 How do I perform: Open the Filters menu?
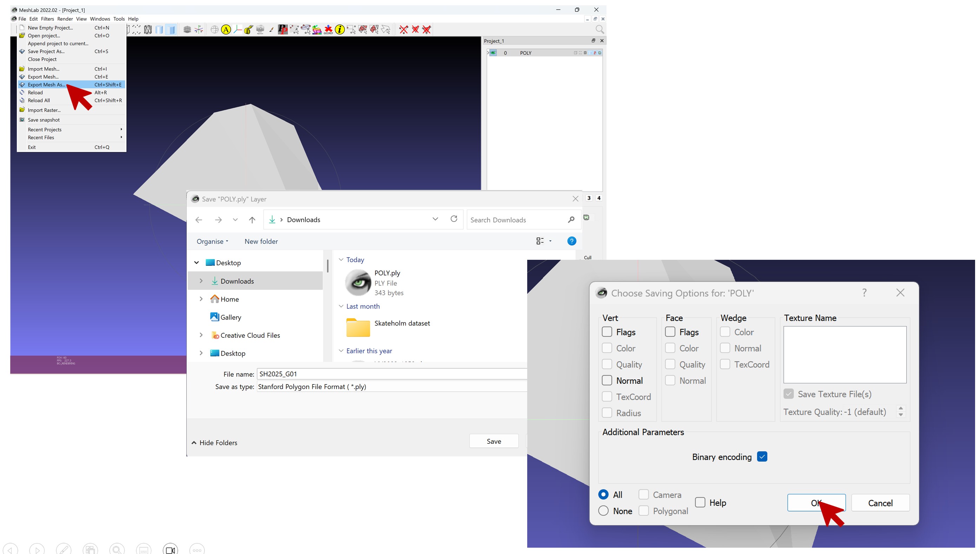(x=47, y=19)
